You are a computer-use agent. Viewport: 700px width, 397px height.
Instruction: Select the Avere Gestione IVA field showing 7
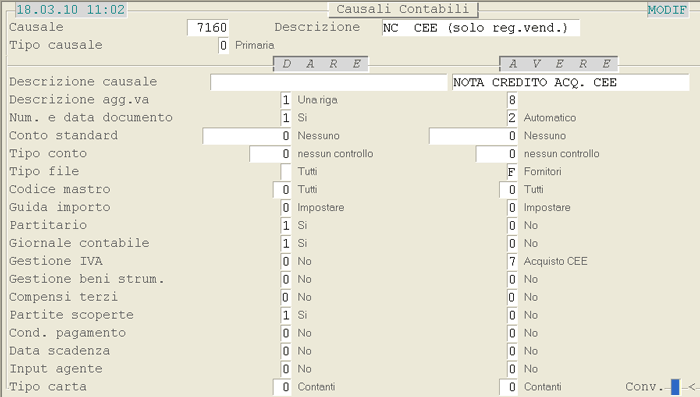pyautogui.click(x=512, y=261)
